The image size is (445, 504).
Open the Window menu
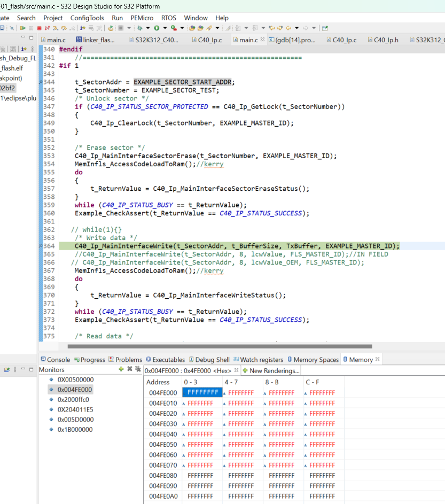[x=196, y=18]
